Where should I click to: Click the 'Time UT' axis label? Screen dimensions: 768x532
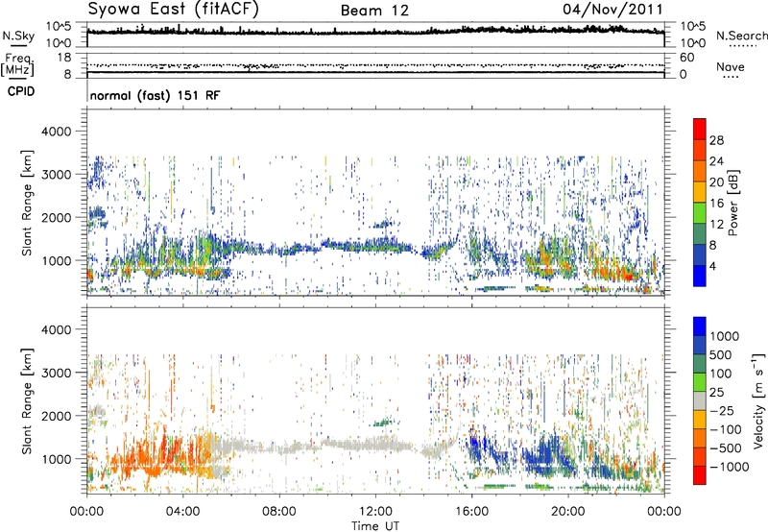375,526
